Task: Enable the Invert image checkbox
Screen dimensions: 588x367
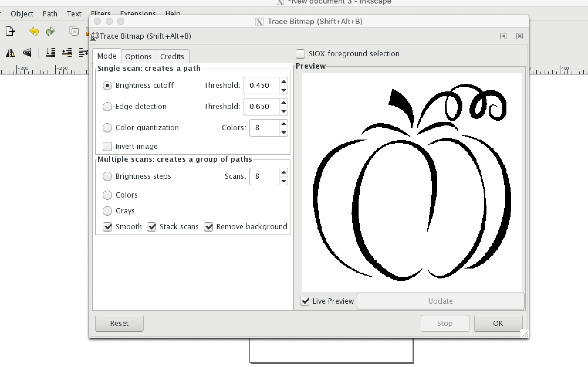Action: [107, 146]
